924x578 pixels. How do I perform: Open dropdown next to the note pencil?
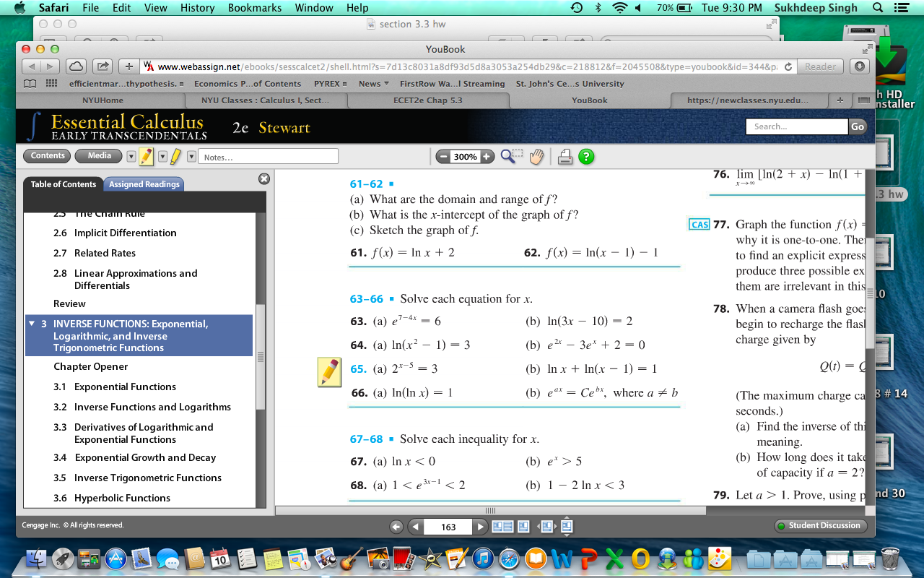(x=162, y=157)
